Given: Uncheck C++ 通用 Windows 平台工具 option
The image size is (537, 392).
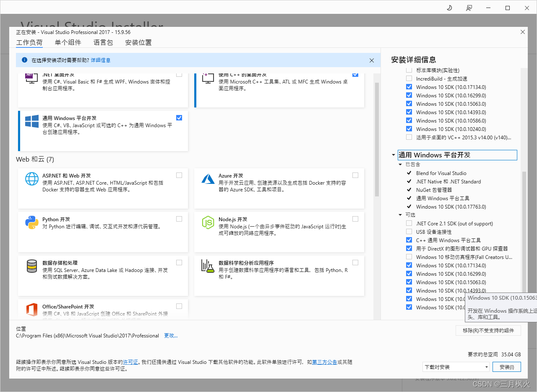Looking at the screenshot, I should pyautogui.click(x=409, y=240).
